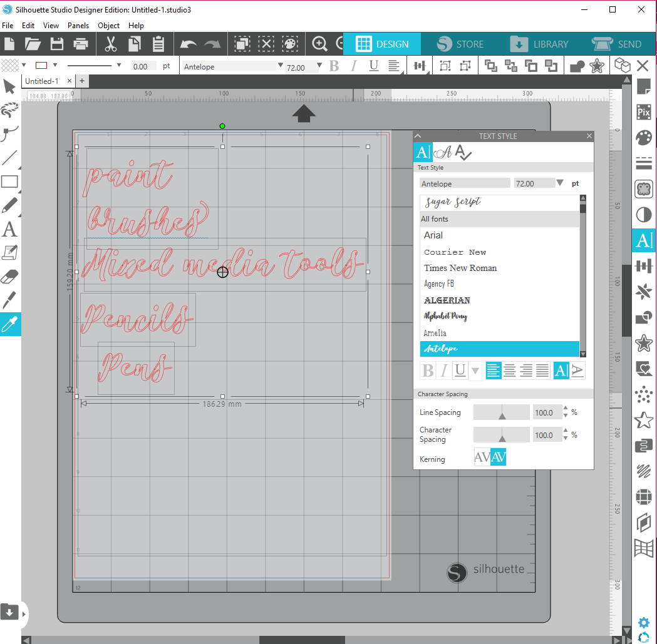Viewport: 657px width, 644px height.
Task: Select Times New Roman from the font list
Action: click(460, 268)
